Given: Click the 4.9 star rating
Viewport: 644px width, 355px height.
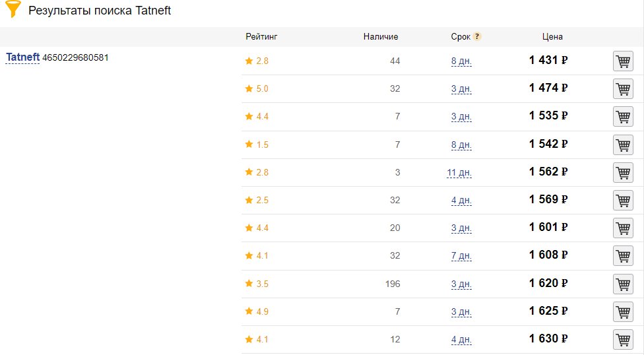Looking at the screenshot, I should [x=257, y=311].
